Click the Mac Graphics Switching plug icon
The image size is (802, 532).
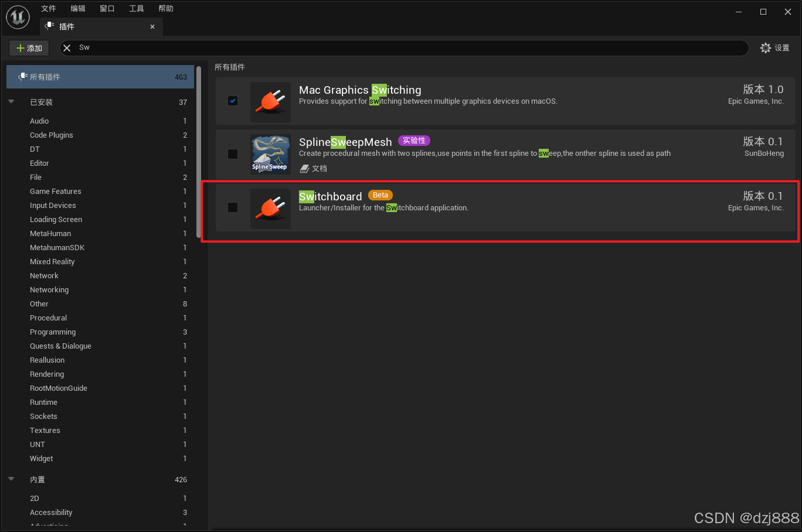click(x=270, y=102)
